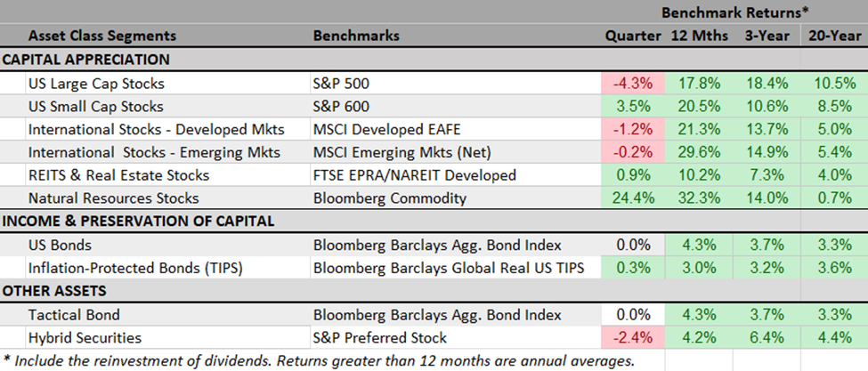Click the CAPITAL APPRECIATION section row
868x371 pixels.
85,60
